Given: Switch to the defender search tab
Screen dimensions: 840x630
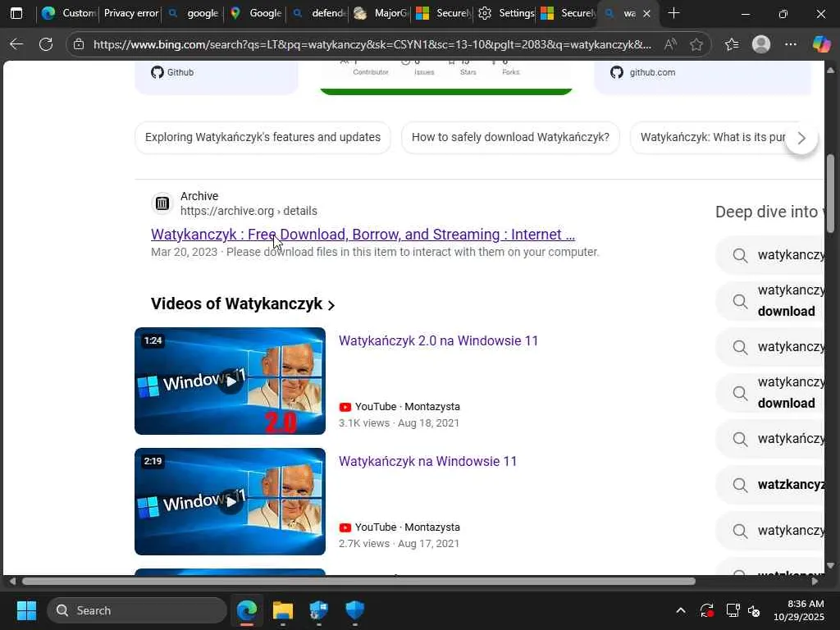Looking at the screenshot, I should [x=318, y=13].
